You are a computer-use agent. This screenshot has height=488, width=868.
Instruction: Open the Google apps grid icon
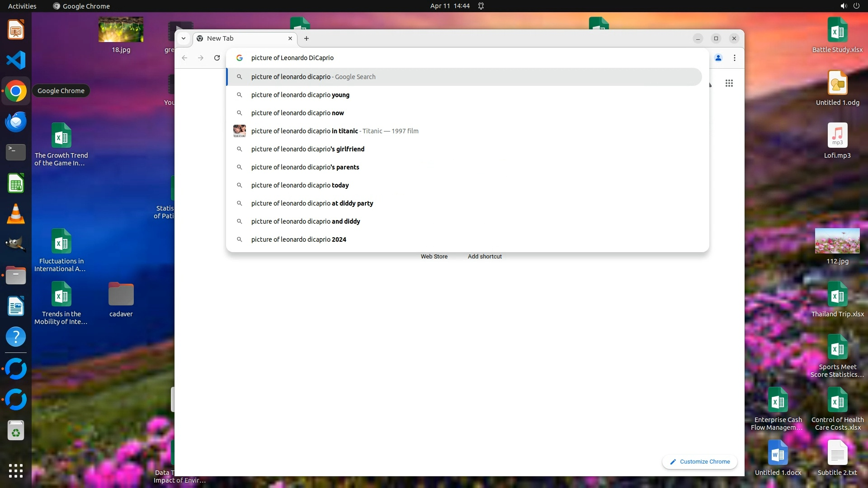click(729, 83)
